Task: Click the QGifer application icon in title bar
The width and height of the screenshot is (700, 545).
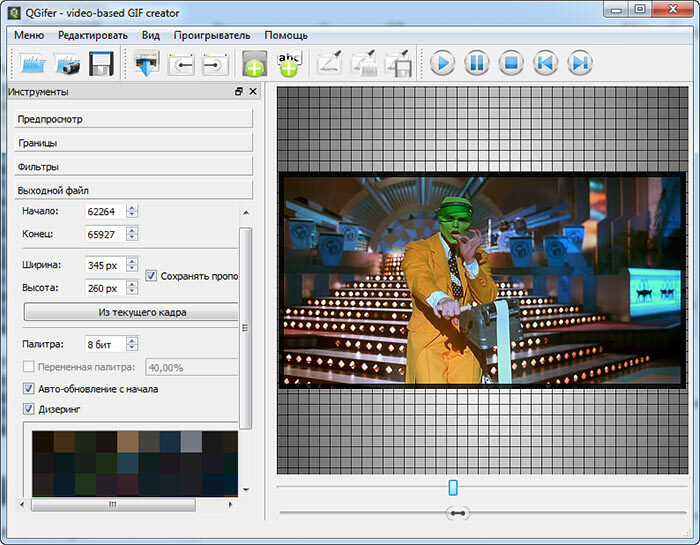Action: coord(14,12)
